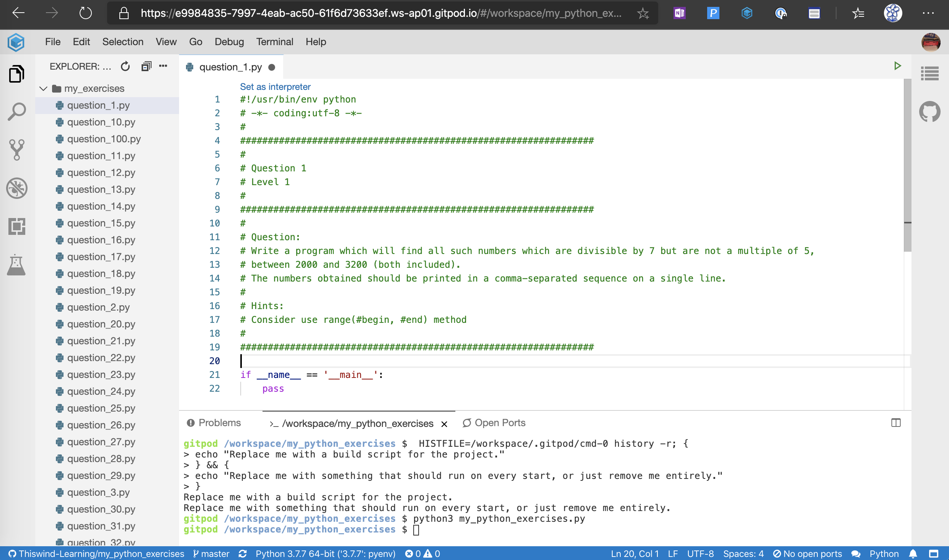
Task: Toggle the bottom panel from status bar
Action: click(x=934, y=553)
